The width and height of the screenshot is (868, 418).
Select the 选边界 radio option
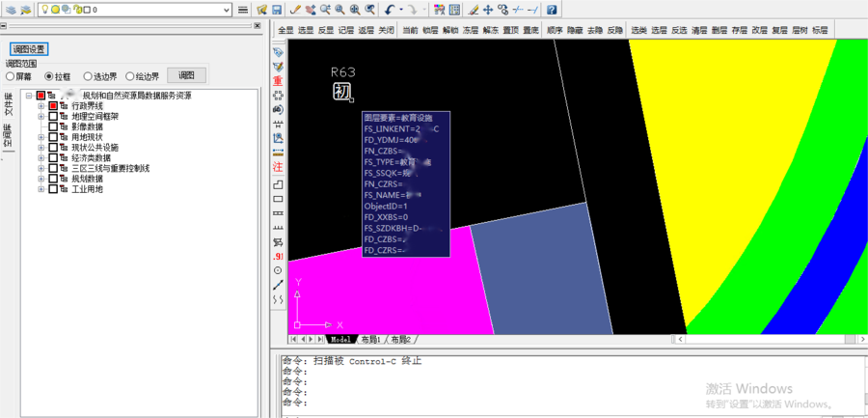coord(88,76)
